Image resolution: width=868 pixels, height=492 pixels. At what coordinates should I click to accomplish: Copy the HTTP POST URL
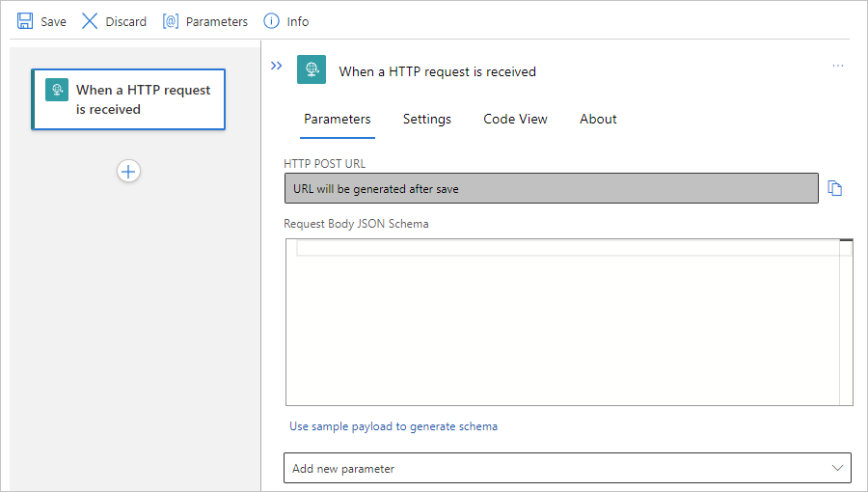tap(835, 189)
